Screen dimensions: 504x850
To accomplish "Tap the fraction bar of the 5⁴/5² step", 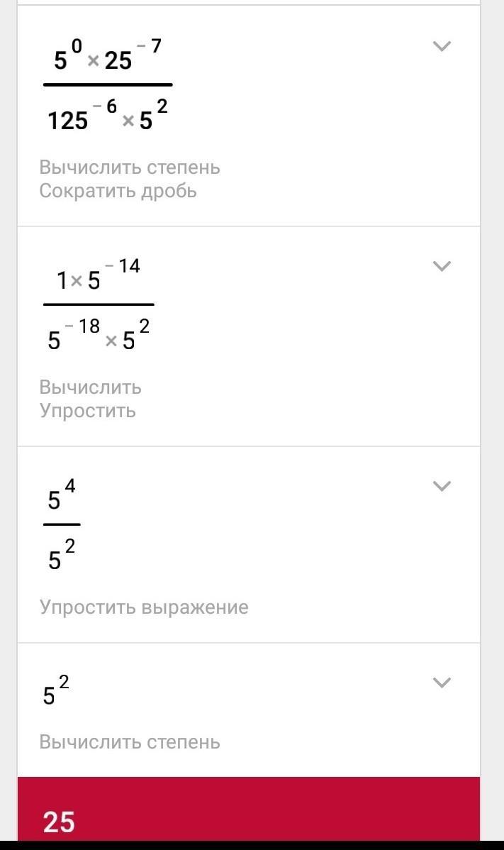I will pos(62,525).
